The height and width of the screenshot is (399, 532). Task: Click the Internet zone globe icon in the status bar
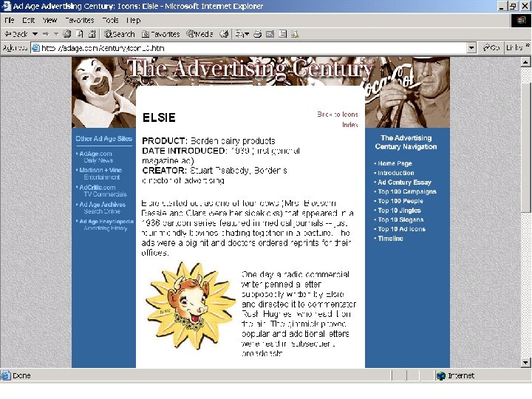tap(440, 375)
